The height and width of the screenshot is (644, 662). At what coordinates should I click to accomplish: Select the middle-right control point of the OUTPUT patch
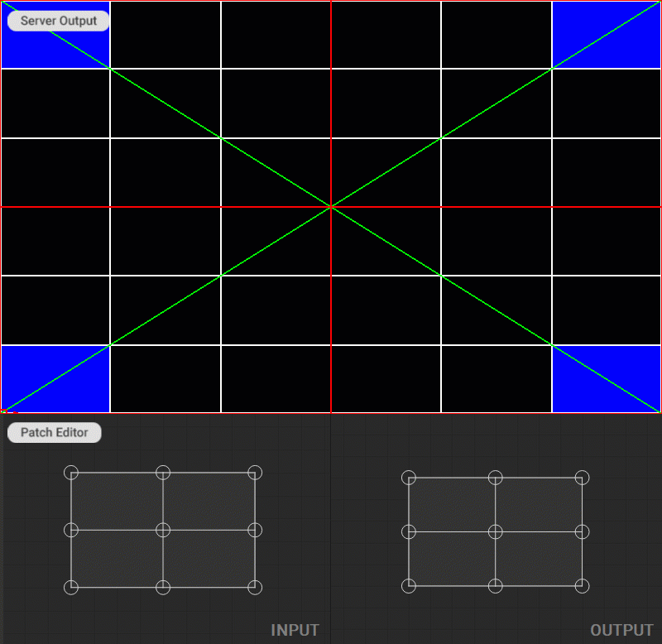tap(583, 531)
